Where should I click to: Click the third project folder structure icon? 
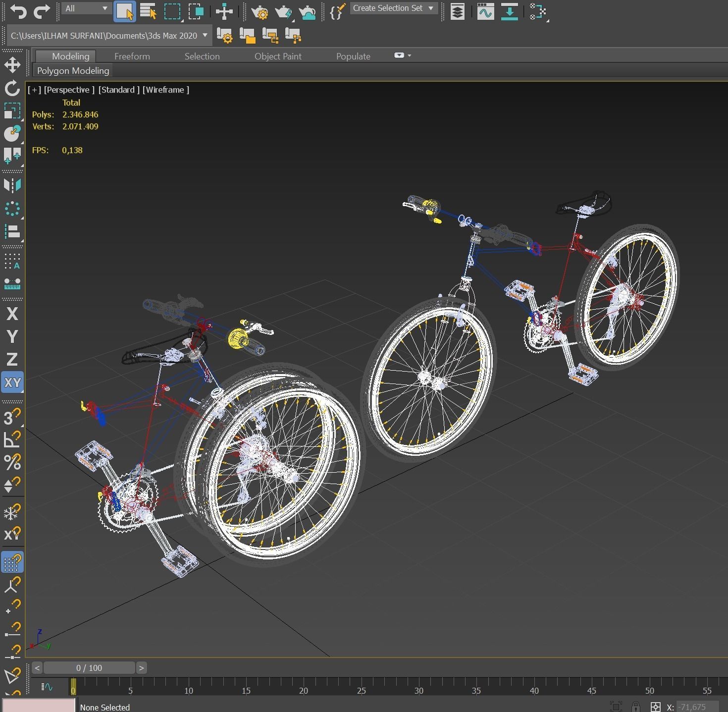[x=270, y=36]
